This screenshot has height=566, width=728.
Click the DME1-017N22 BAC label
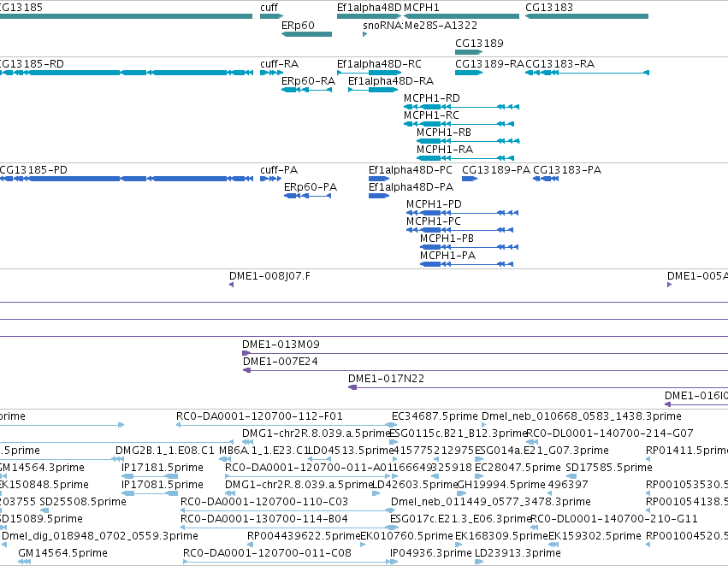pyautogui.click(x=387, y=379)
